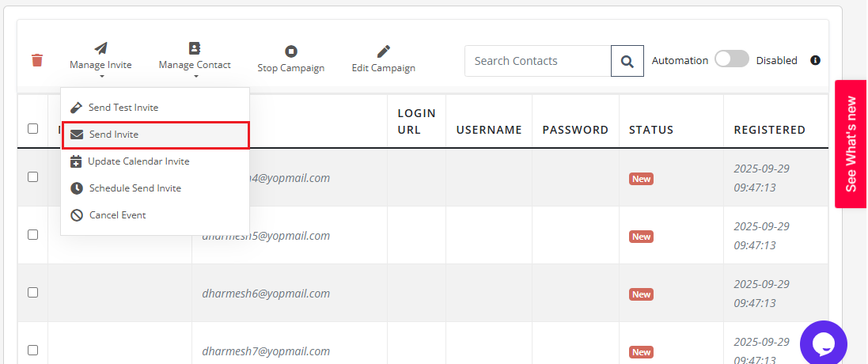
Task: Click the red trash delete icon
Action: click(x=37, y=60)
